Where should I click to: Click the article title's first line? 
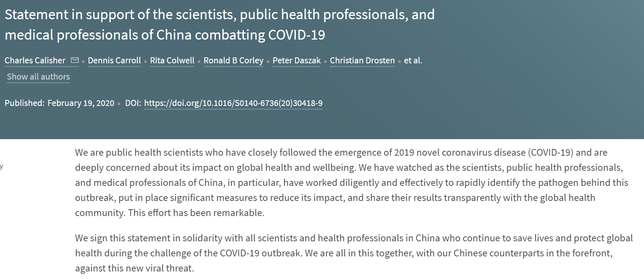pos(219,15)
